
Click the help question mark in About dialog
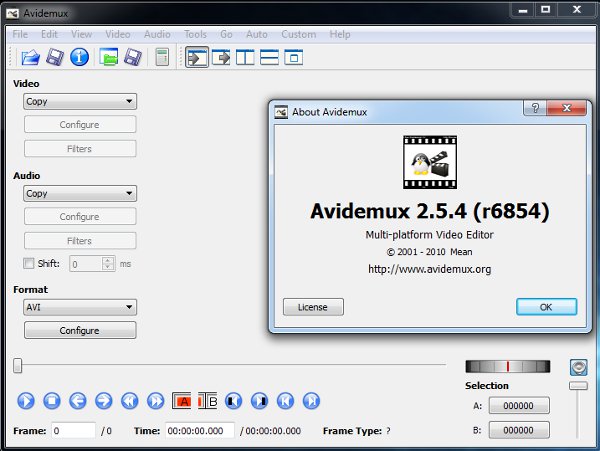[x=535, y=108]
